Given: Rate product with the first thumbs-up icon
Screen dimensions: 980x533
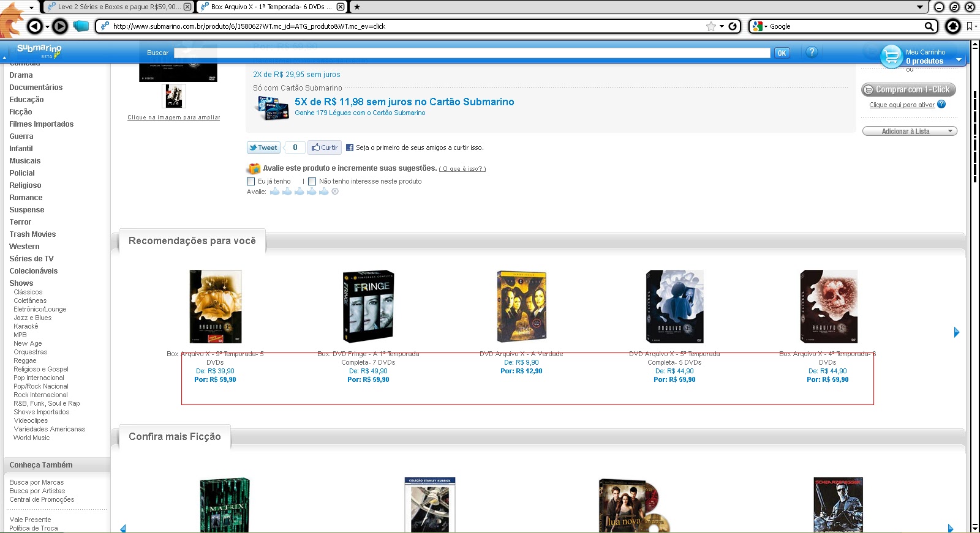Looking at the screenshot, I should pos(275,192).
